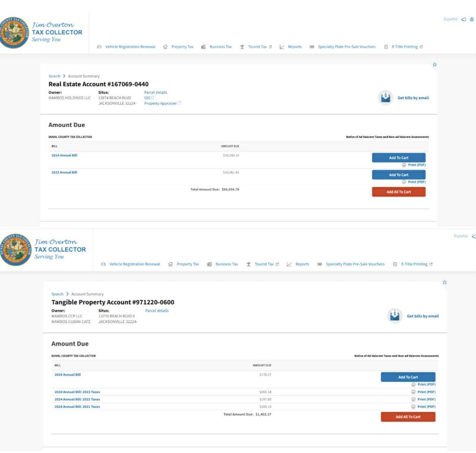Screen dimensions: 476x453
Task: Toggle the bookmark star on the Real Estate account
Action: point(435,64)
